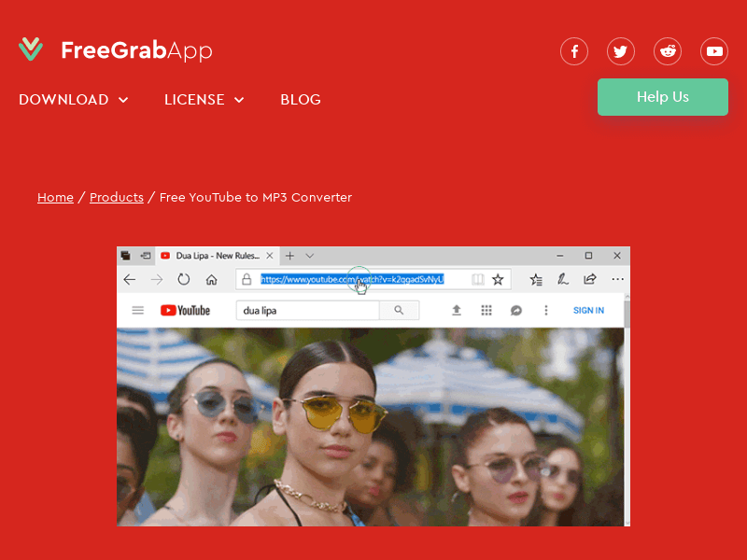Click the set tabs aside icon
Screen dimensions: 747x560
[x=146, y=256]
